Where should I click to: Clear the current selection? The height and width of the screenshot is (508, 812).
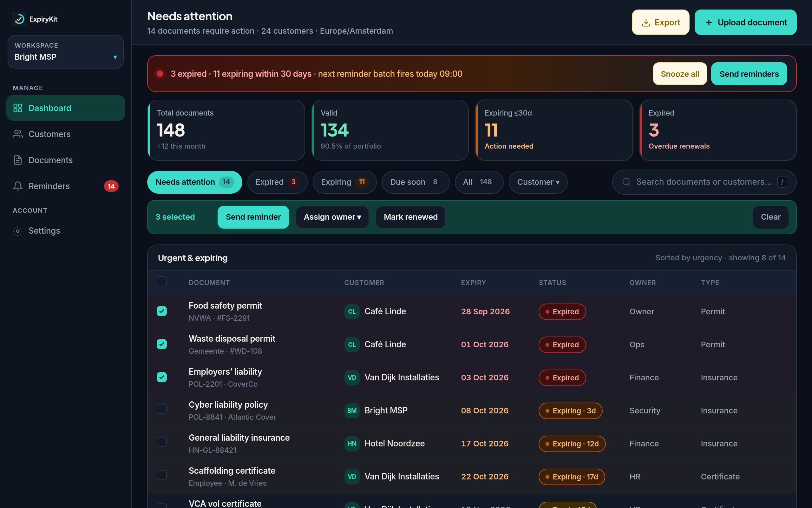(770, 217)
